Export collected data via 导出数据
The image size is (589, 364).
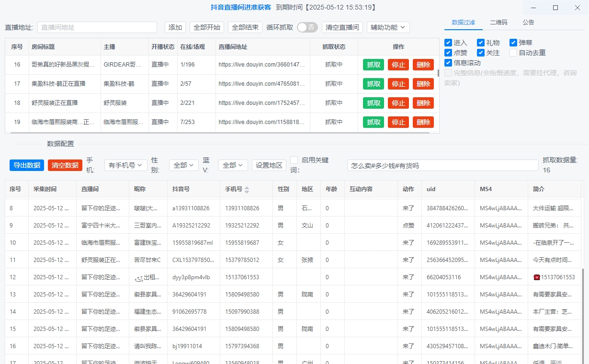coord(26,165)
